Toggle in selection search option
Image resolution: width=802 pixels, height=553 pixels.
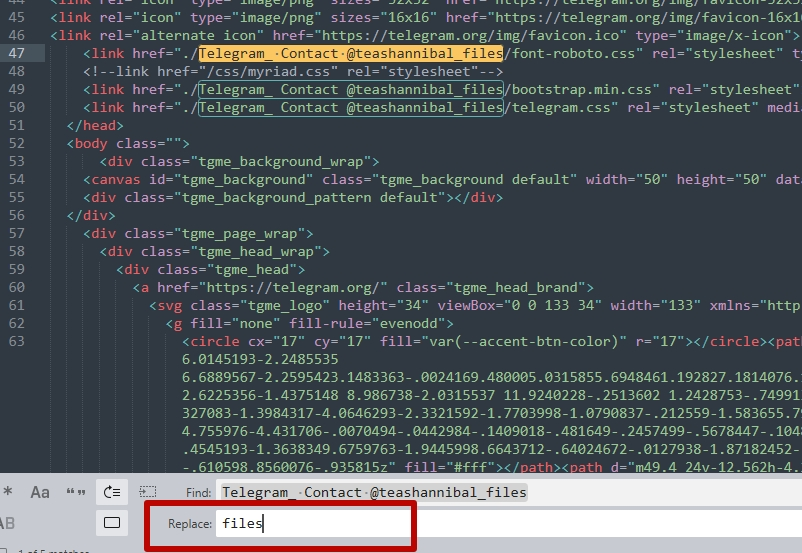(148, 492)
